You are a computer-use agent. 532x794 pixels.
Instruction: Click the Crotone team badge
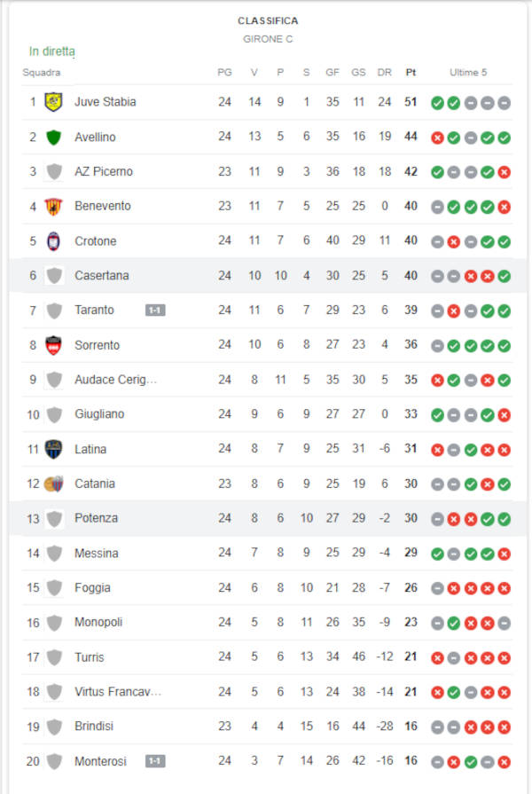pos(54,241)
